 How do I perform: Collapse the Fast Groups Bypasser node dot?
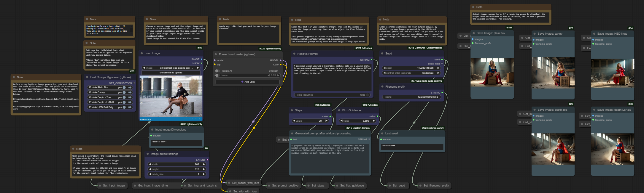(87, 77)
